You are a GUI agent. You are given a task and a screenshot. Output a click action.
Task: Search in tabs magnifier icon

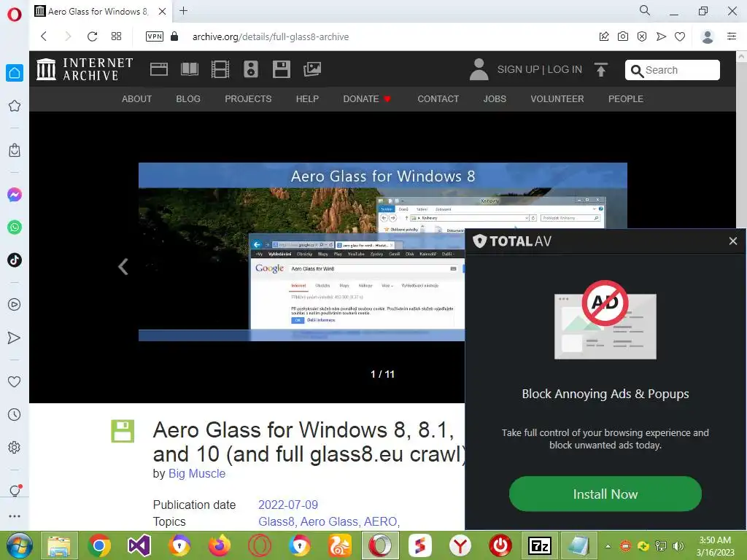(645, 10)
